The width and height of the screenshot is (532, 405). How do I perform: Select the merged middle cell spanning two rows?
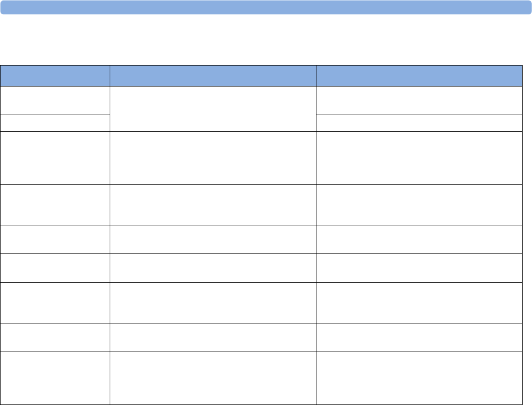point(213,108)
